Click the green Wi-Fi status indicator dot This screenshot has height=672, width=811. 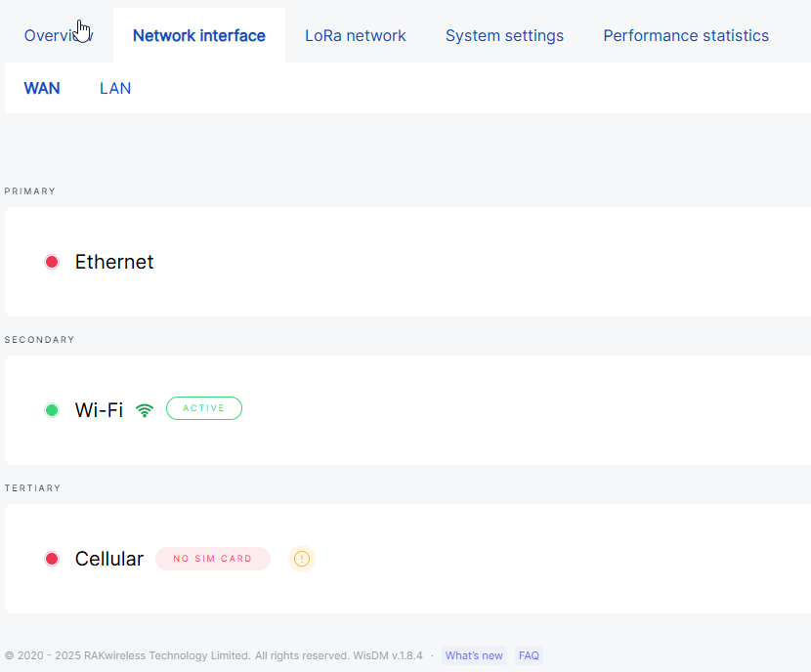tap(52, 410)
